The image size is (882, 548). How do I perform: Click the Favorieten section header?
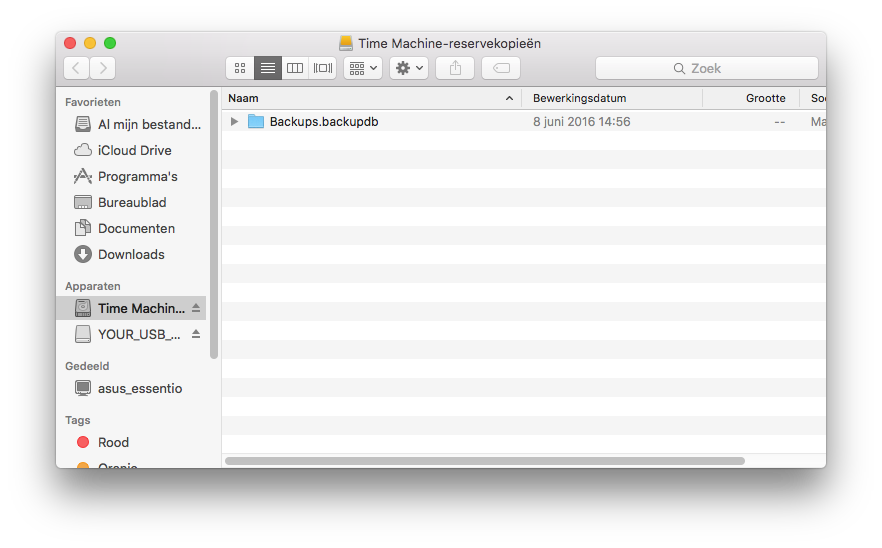click(93, 102)
